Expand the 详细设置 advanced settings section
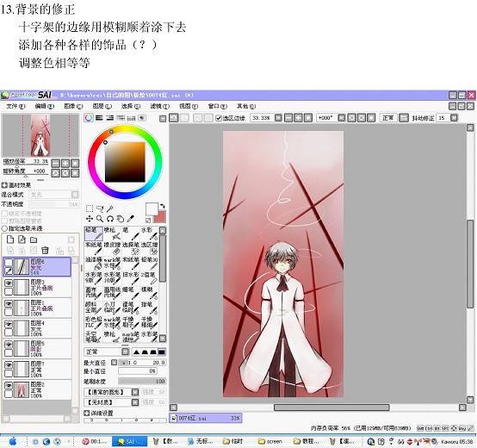 coord(86,413)
